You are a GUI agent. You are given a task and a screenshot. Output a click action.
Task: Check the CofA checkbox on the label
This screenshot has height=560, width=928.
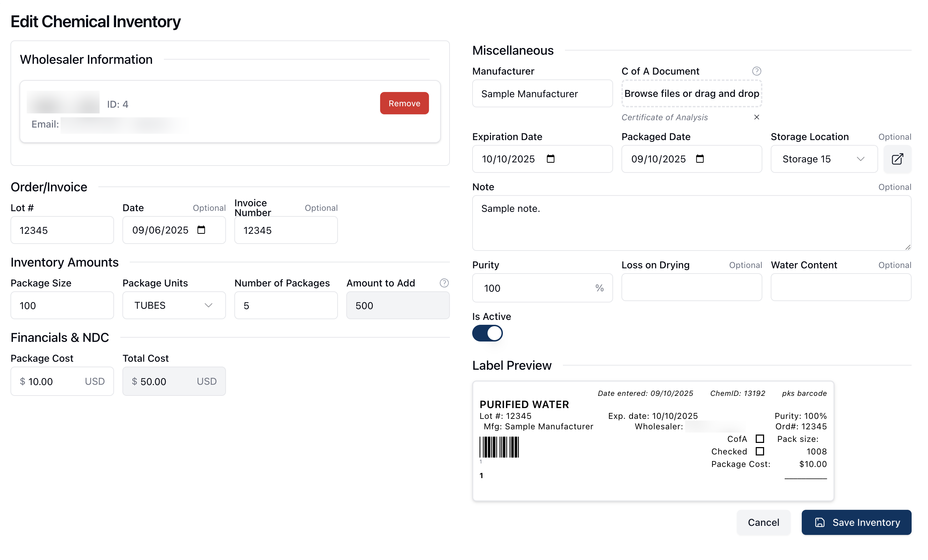[x=759, y=438]
